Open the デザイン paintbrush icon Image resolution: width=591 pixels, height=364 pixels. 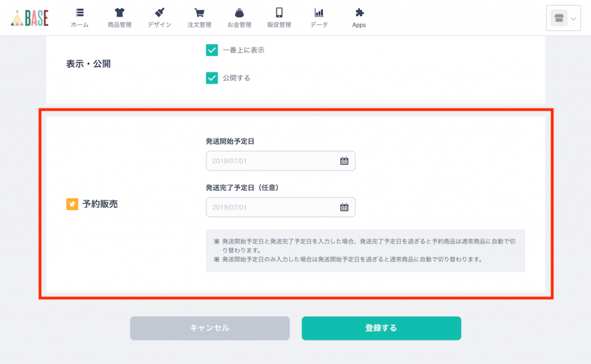tap(159, 13)
